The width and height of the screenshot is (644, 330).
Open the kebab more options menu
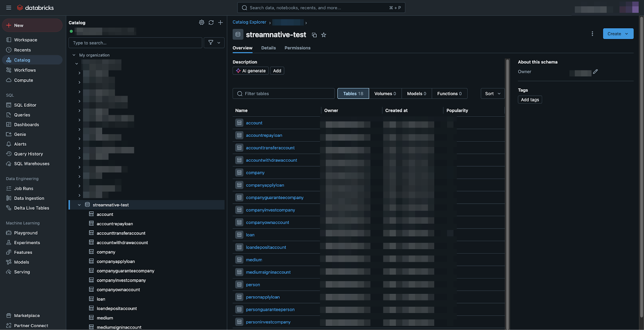click(592, 34)
